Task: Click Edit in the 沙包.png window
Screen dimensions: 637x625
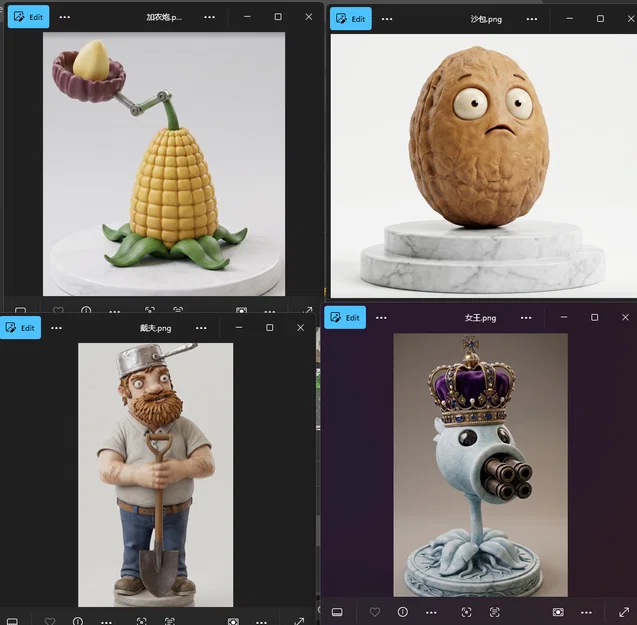Action: (x=351, y=19)
